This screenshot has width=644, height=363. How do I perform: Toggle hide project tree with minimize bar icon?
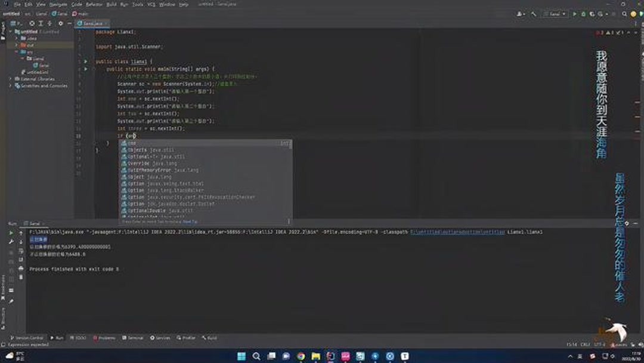click(69, 23)
